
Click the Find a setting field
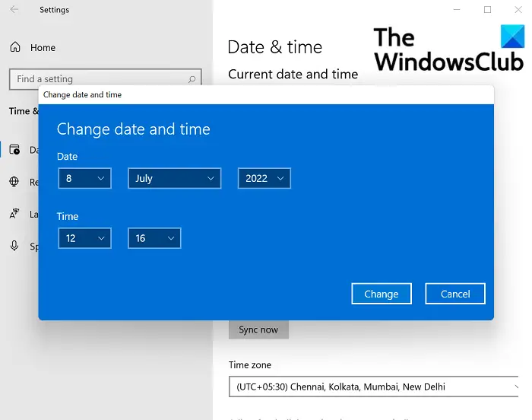[105, 79]
